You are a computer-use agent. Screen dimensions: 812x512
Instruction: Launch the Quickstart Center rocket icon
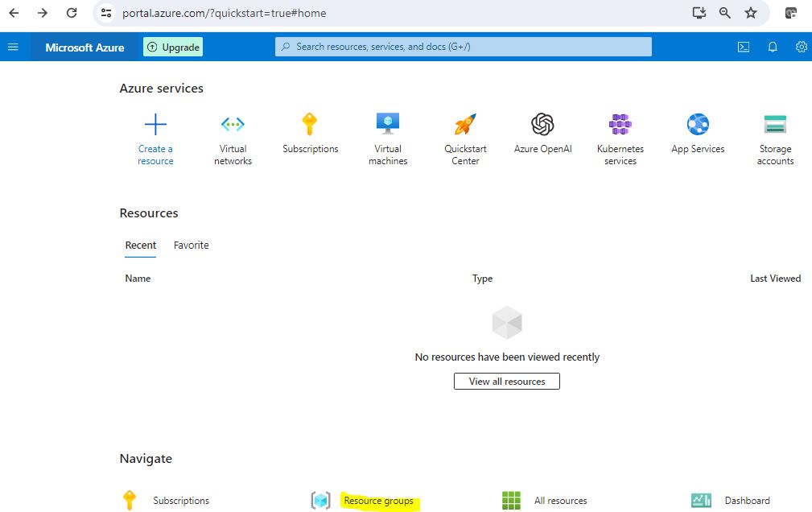point(465,125)
